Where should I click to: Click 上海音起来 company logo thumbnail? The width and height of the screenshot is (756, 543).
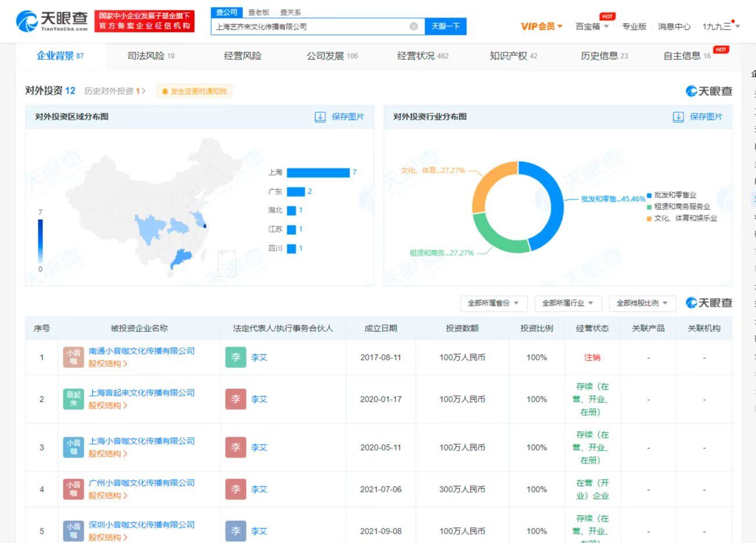[x=73, y=399]
